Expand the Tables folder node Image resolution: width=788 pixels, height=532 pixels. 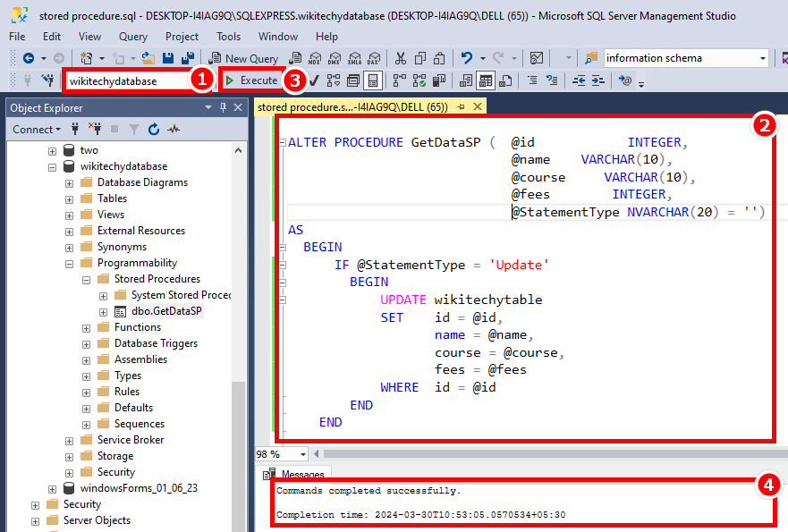pos(69,198)
